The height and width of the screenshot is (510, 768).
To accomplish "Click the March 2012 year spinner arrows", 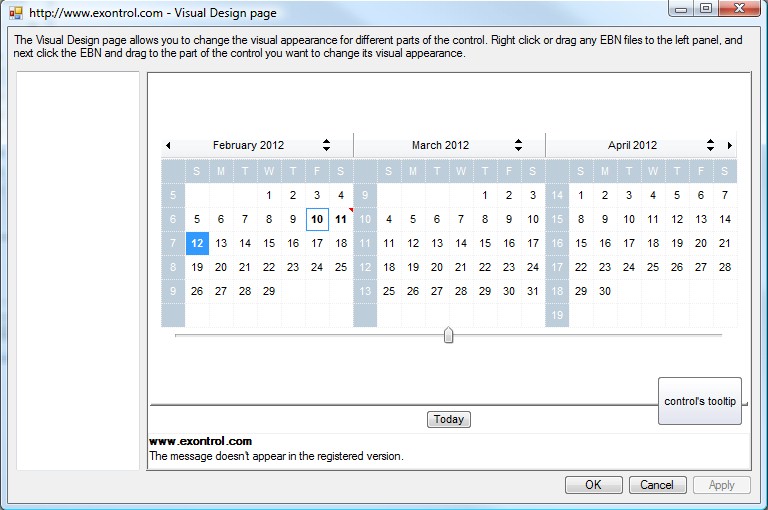I will click(x=518, y=145).
